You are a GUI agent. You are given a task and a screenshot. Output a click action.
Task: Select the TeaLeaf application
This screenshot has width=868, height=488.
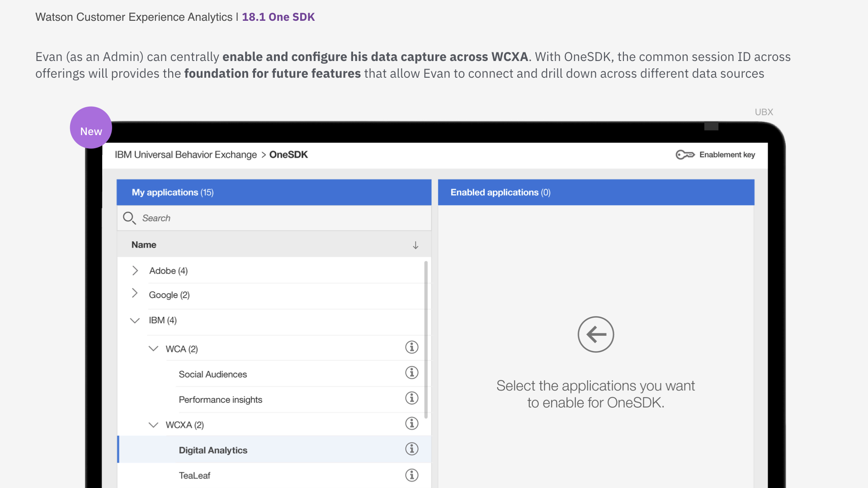click(x=194, y=476)
